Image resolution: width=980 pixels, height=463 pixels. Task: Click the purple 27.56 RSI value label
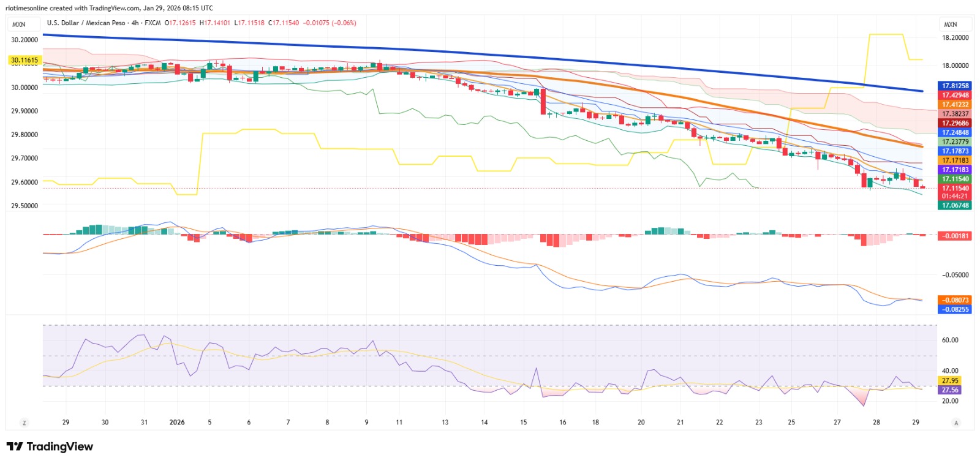[950, 390]
